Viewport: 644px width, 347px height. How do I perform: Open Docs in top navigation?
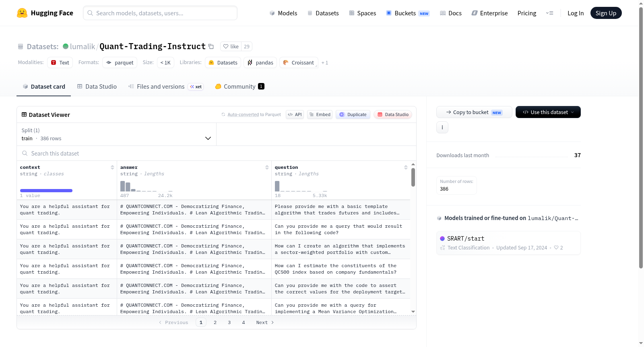[x=451, y=13]
